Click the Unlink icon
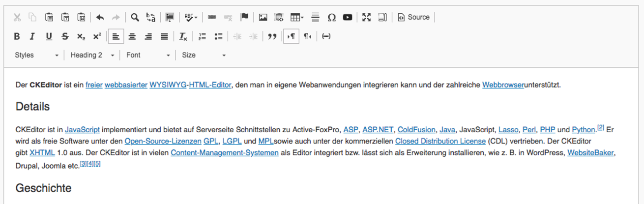This screenshot has width=644, height=204. tap(228, 17)
